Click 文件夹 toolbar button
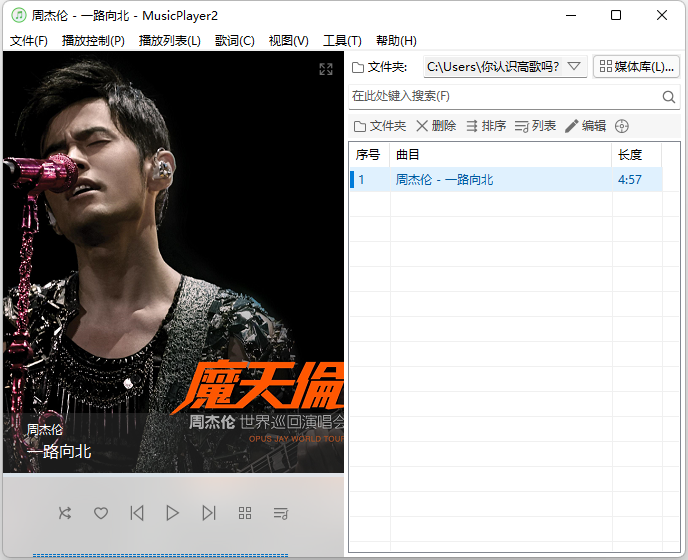Image resolution: width=688 pixels, height=560 pixels. pos(380,126)
